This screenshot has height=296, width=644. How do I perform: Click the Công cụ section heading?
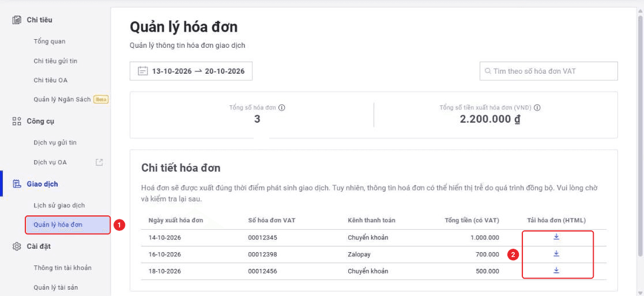pyautogui.click(x=40, y=121)
